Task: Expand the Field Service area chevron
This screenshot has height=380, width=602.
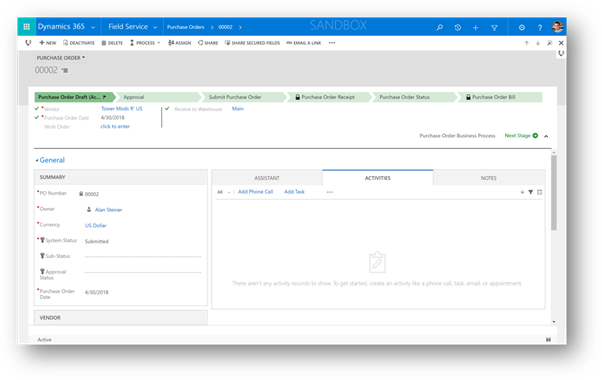Action: (155, 27)
